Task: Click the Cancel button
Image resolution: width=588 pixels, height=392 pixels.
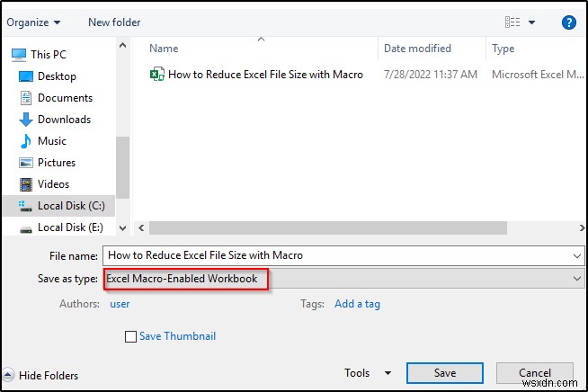Action: (x=535, y=373)
